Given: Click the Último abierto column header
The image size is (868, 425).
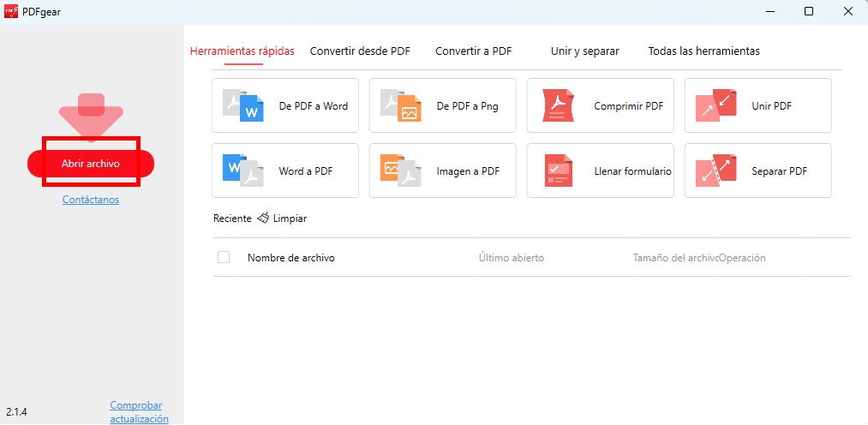Looking at the screenshot, I should (x=512, y=258).
